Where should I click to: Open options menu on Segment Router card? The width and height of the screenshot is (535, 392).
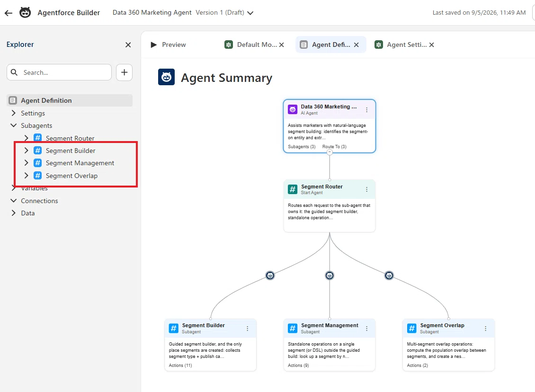click(367, 189)
